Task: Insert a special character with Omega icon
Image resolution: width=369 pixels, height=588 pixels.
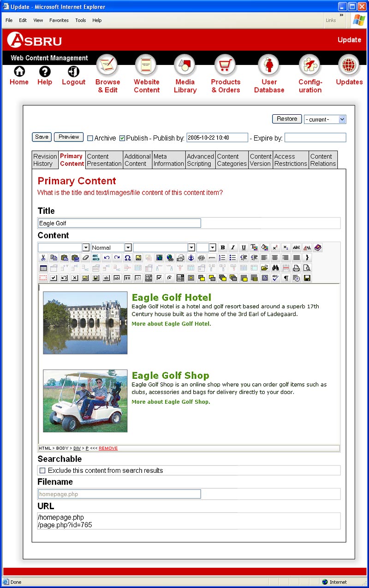Action: [128, 258]
